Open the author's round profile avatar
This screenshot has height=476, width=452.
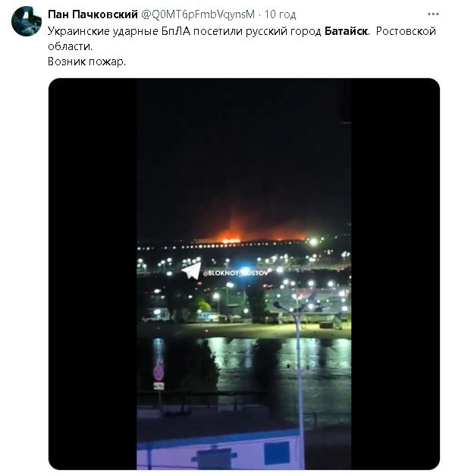(x=27, y=21)
